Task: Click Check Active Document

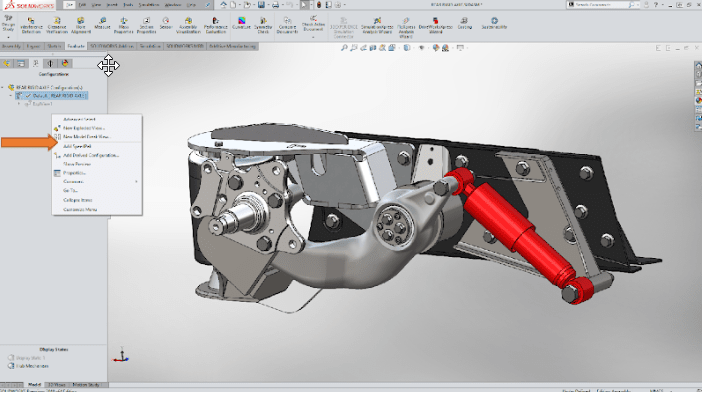Action: pyautogui.click(x=313, y=23)
